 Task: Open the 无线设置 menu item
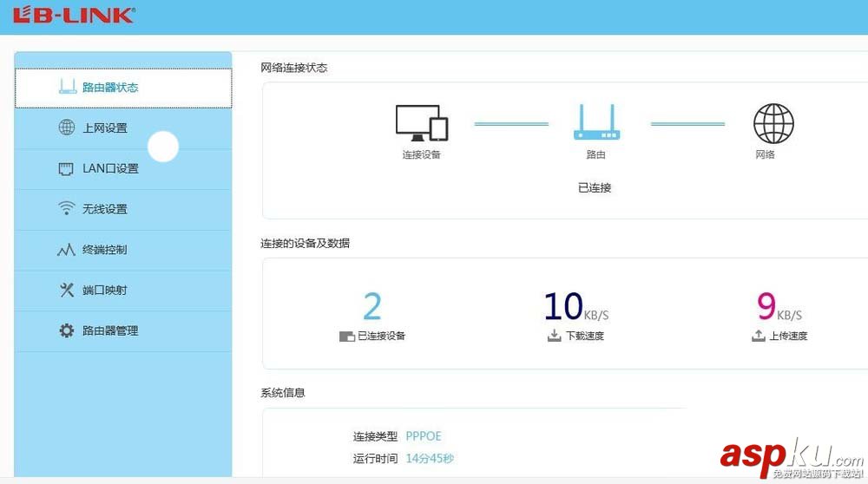coord(123,210)
